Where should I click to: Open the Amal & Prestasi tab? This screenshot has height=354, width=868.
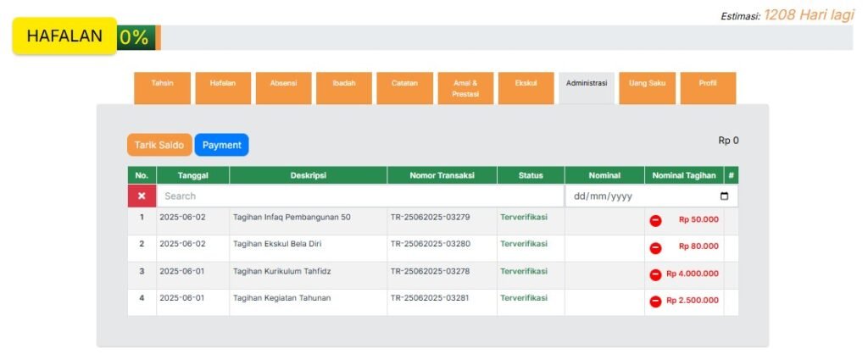[465, 88]
